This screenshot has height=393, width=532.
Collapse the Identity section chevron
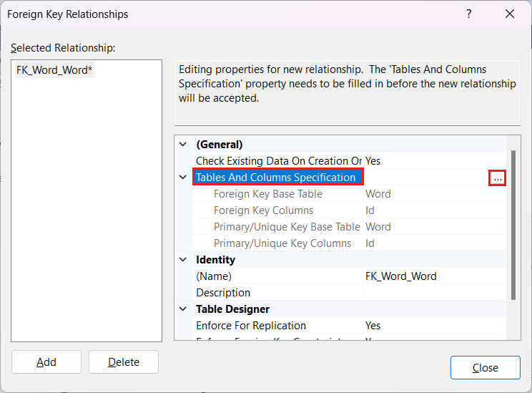coord(183,260)
